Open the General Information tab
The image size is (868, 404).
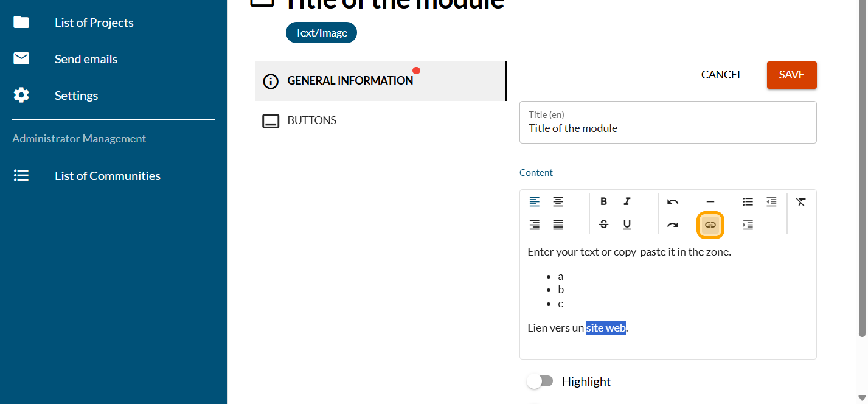click(x=350, y=81)
